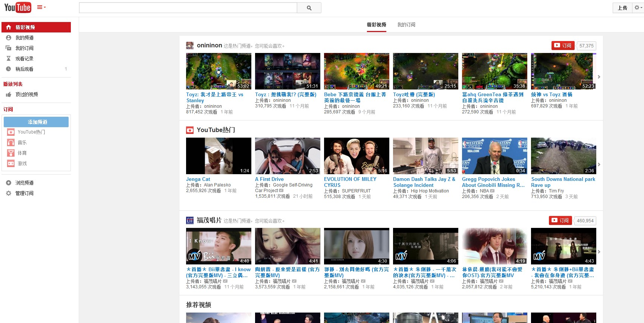Screen dimensions: 644x323
Task: Open the 35:38 ahq GreenTea thumbnail
Action: (x=494, y=71)
